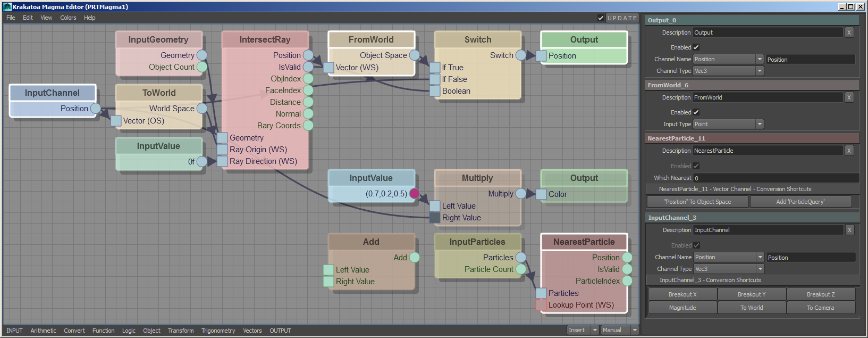Screen dimensions: 868x338
Task: Click the InputGeometry Geometry output socket
Action: (x=202, y=55)
